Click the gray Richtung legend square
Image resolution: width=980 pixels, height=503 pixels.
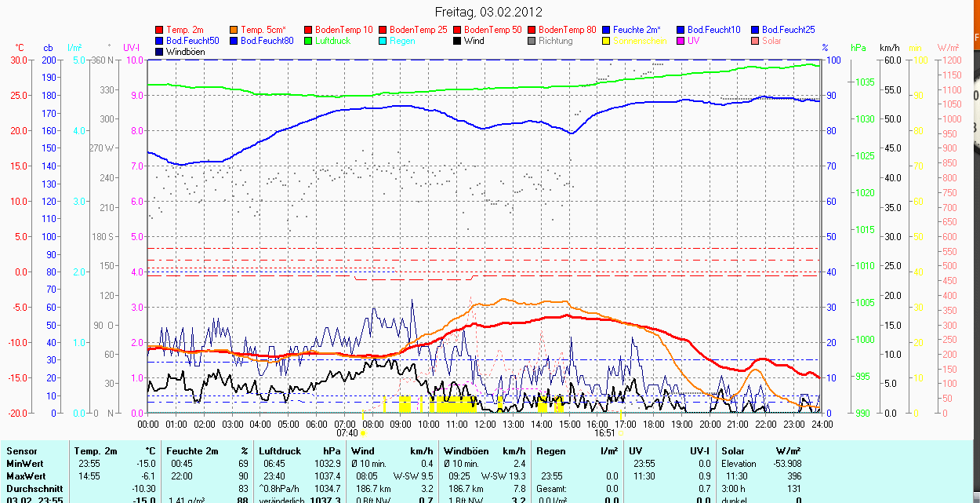click(532, 41)
